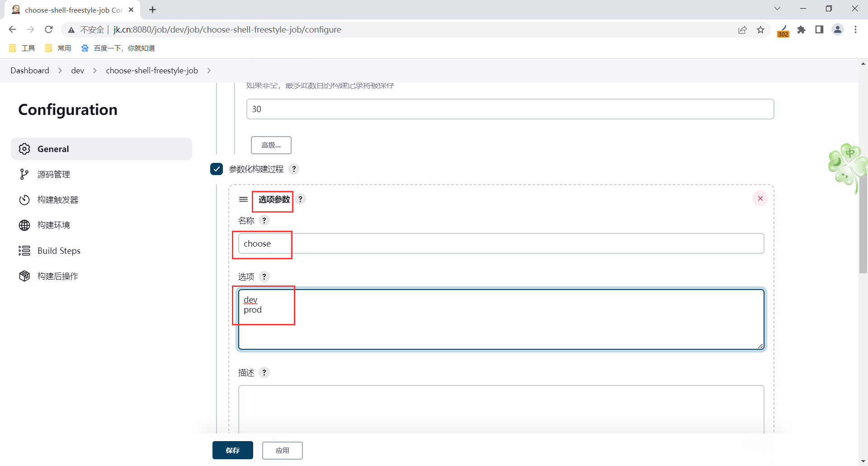This screenshot has width=868, height=466.
Task: Click the browser forward arrow
Action: pyautogui.click(x=30, y=29)
